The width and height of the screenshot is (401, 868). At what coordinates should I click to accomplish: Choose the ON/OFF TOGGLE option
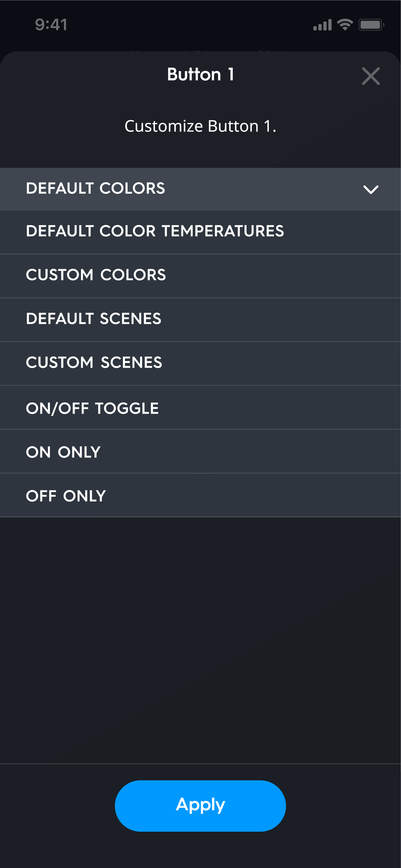coord(92,408)
